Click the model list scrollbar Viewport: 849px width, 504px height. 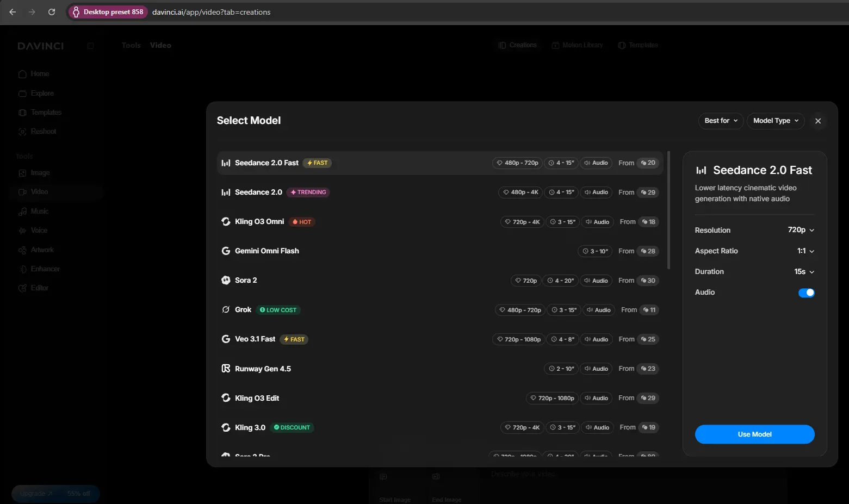pyautogui.click(x=668, y=210)
